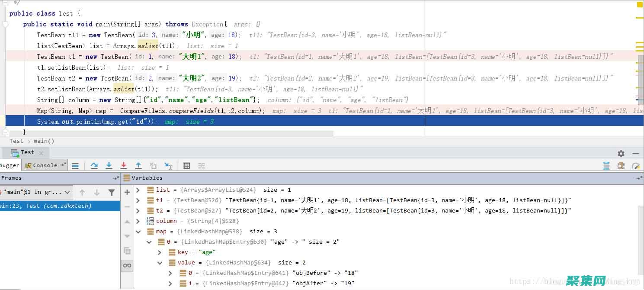
Task: Select the Test debug session tab
Action: coord(27,152)
